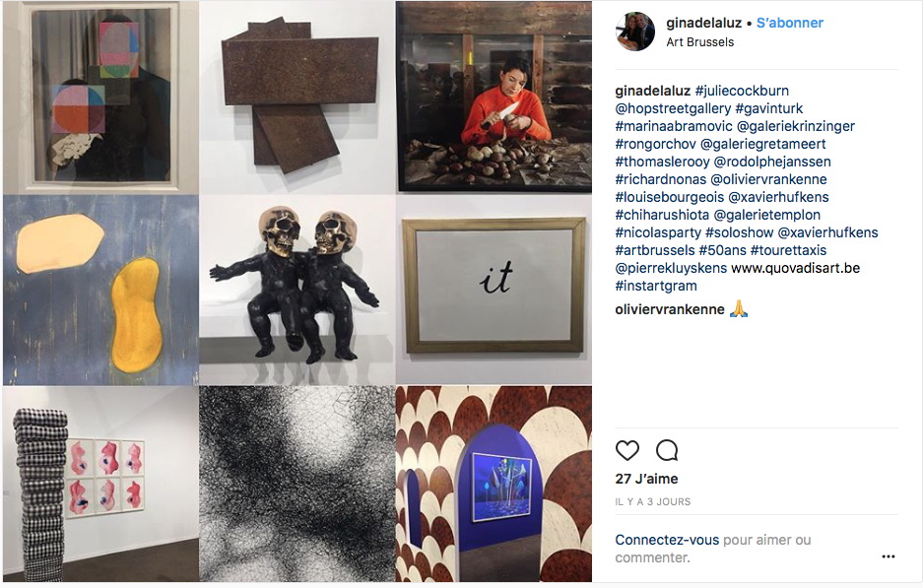The image size is (923, 588).
Task: Visit the @hopstreetgallery mention
Action: (673, 108)
